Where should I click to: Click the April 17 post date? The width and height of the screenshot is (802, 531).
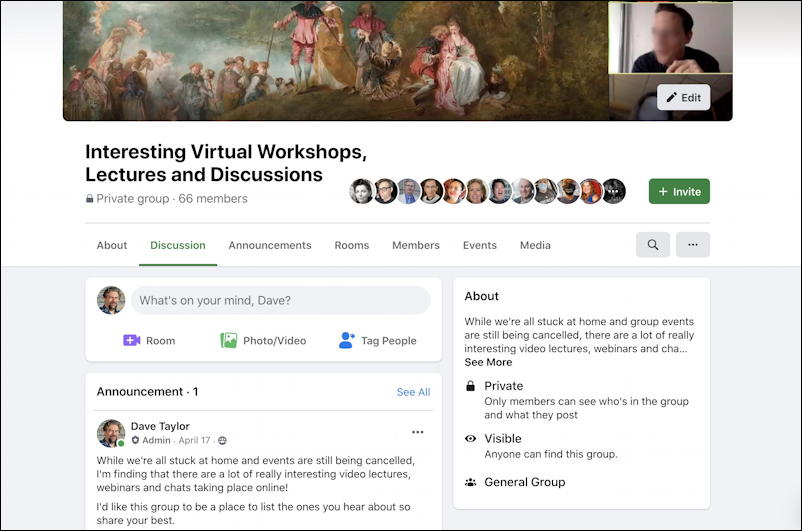click(194, 440)
